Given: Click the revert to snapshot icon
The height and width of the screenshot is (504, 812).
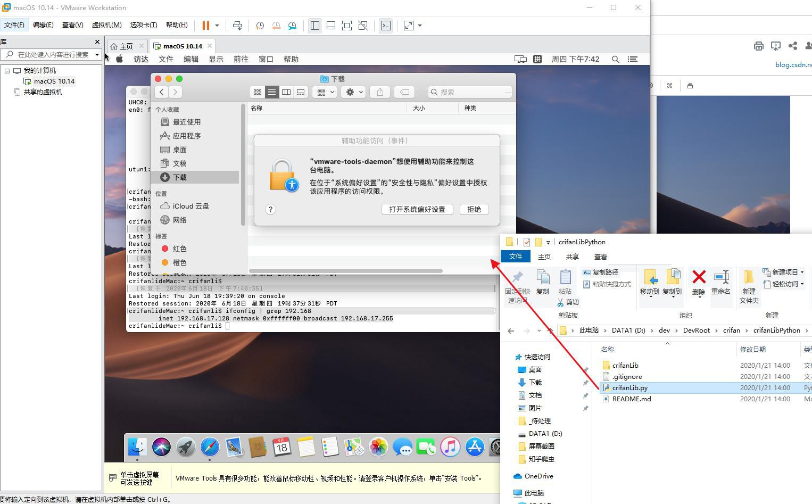Looking at the screenshot, I should click(x=276, y=25).
